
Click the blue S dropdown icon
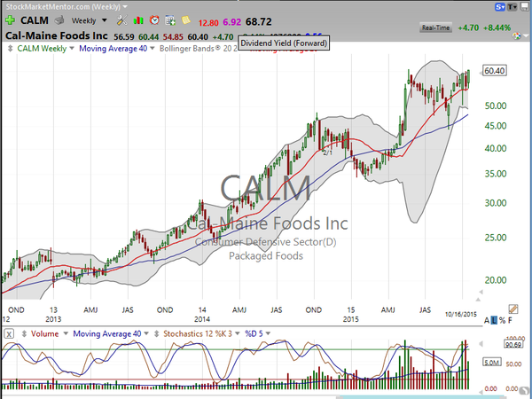pyautogui.click(x=500, y=7)
